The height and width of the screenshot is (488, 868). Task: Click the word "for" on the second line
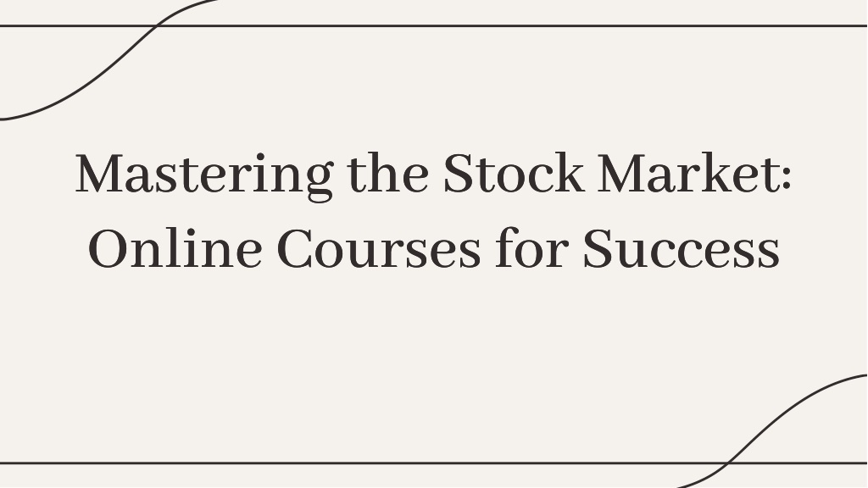[x=532, y=248]
